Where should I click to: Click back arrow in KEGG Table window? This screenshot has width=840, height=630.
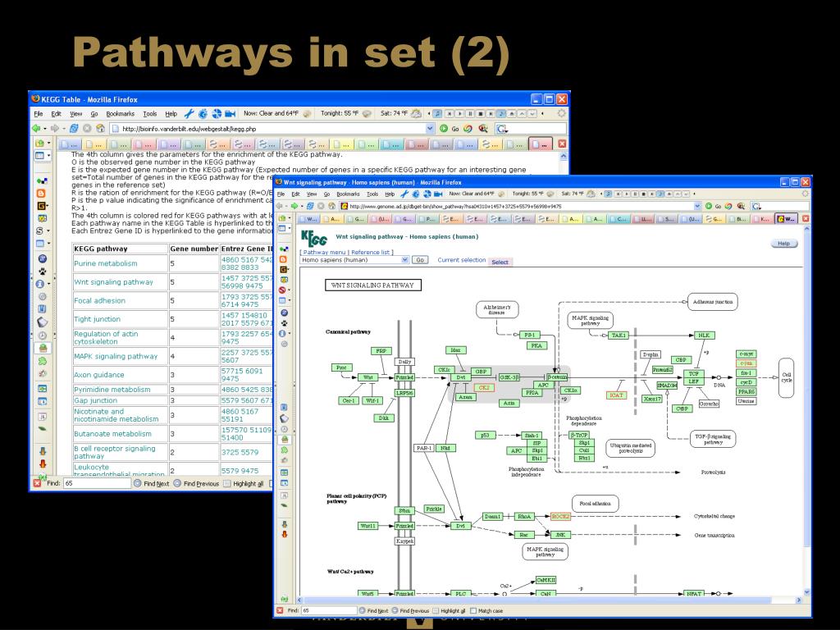coord(36,129)
